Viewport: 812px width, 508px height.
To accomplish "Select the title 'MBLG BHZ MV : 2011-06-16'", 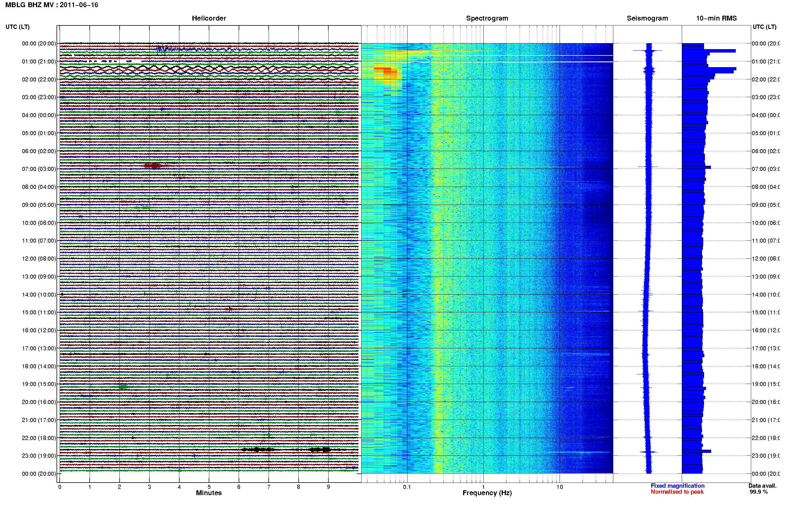I will [x=52, y=5].
